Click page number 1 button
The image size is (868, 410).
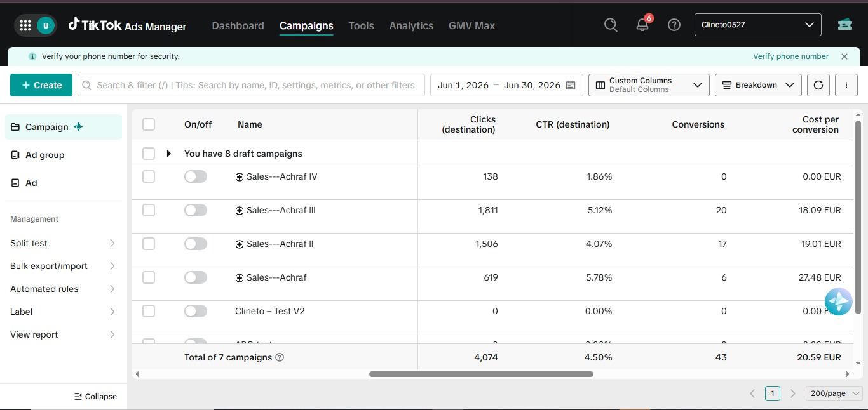pyautogui.click(x=772, y=393)
